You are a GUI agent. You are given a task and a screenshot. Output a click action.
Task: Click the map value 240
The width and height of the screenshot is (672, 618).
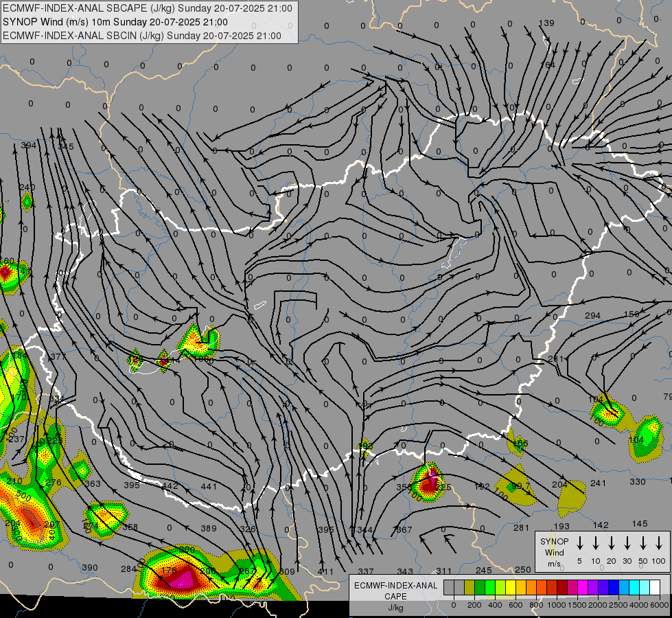point(27,187)
